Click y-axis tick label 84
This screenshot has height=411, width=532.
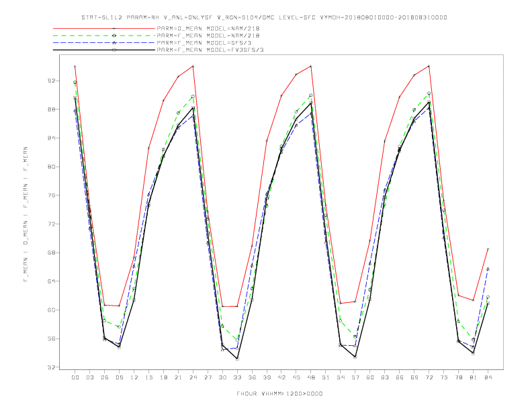[52, 138]
